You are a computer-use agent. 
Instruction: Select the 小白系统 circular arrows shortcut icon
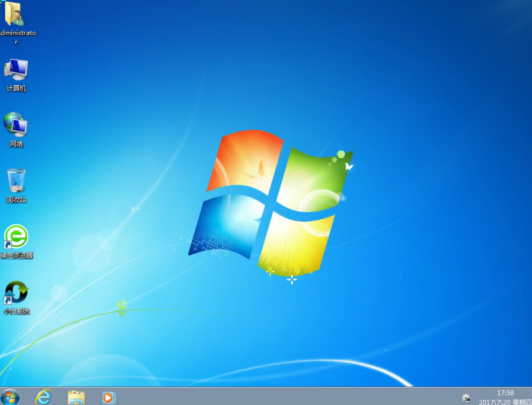16,292
